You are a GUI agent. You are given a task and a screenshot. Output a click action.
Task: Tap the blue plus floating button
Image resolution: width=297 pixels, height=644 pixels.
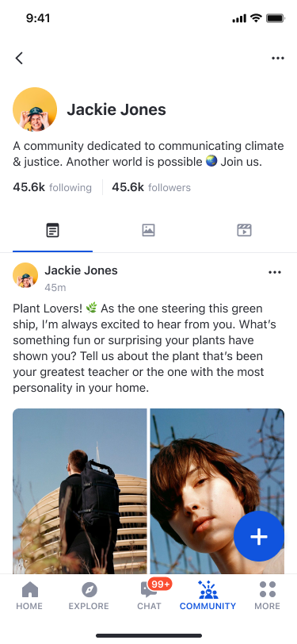[259, 536]
